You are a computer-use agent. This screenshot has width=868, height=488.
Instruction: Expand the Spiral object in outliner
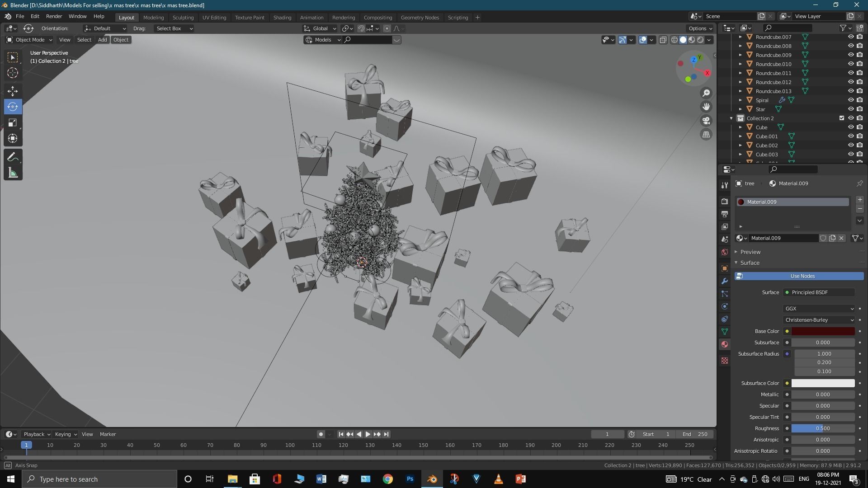click(x=740, y=100)
